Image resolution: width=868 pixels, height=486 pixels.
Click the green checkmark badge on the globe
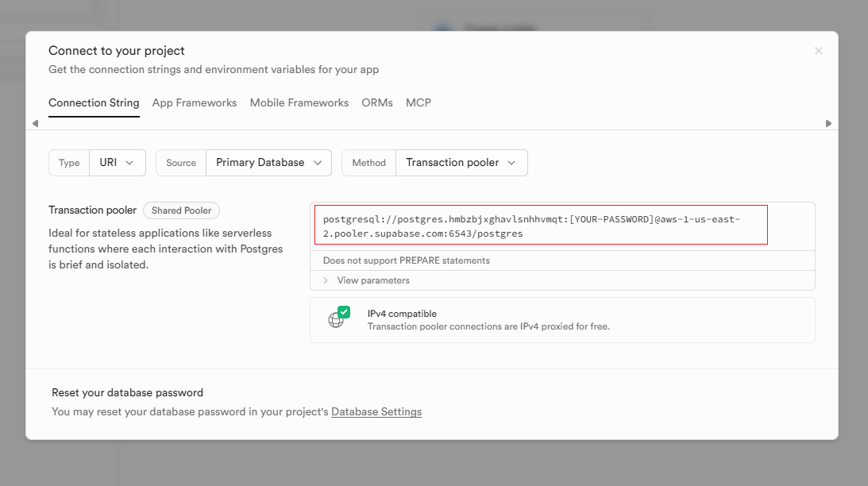(343, 310)
